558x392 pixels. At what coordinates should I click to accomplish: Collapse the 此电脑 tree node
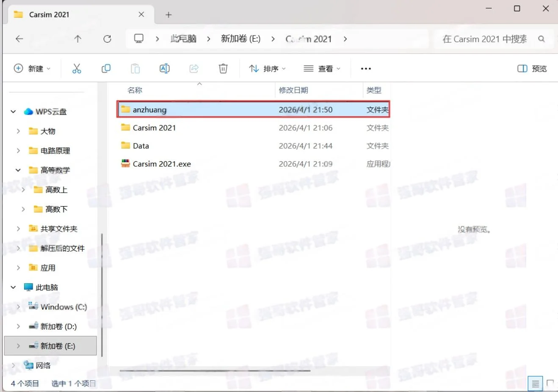coord(13,287)
